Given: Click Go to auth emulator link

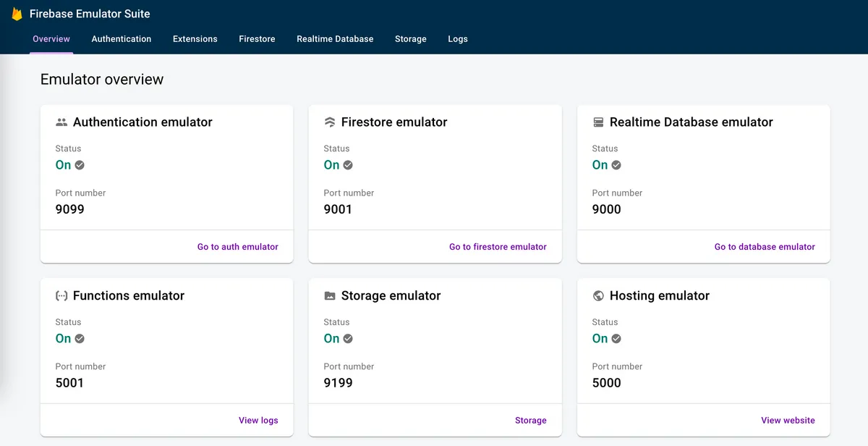Looking at the screenshot, I should [x=238, y=247].
